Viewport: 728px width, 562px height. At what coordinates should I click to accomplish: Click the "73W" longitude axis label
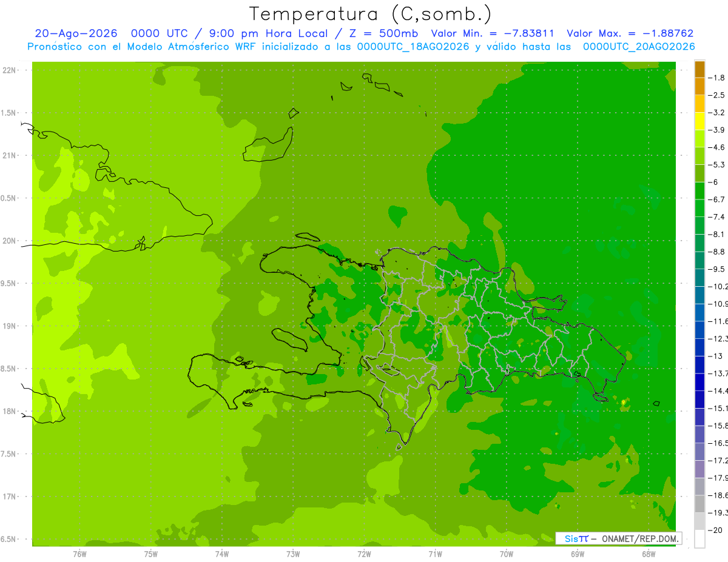point(293,554)
